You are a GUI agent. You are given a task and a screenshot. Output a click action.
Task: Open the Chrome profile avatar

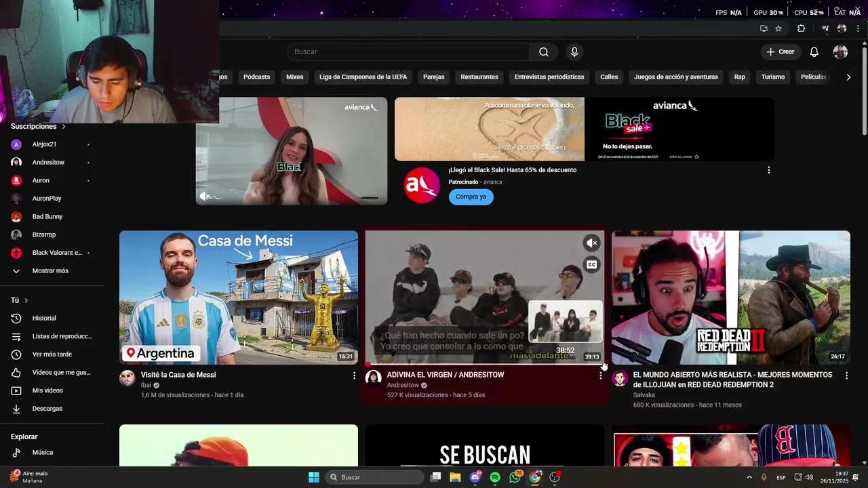[x=842, y=28]
